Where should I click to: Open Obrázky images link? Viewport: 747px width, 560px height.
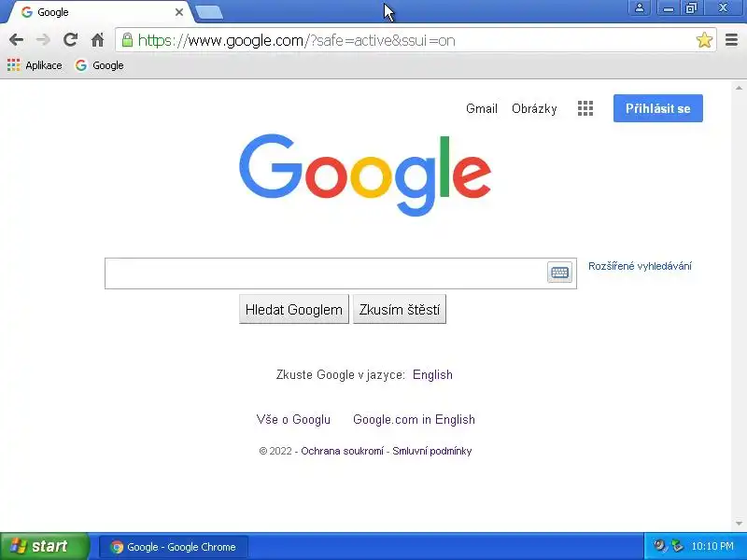click(534, 108)
